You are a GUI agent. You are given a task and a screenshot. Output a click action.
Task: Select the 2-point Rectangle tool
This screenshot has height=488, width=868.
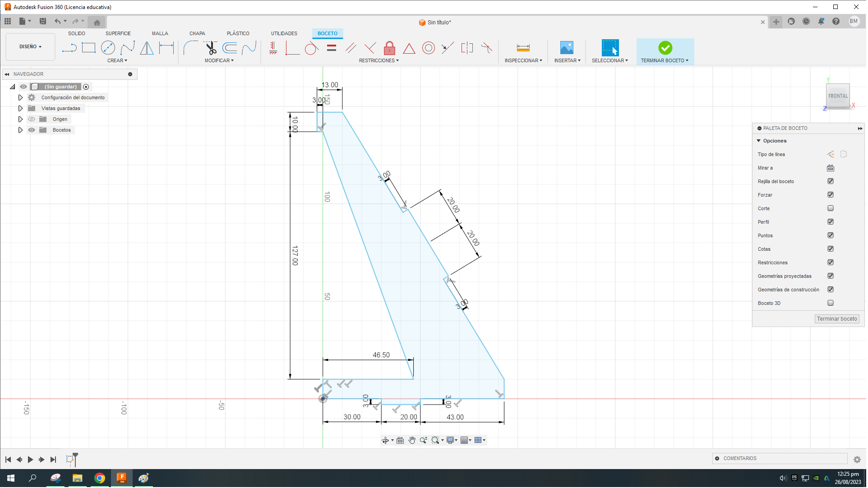(x=88, y=47)
